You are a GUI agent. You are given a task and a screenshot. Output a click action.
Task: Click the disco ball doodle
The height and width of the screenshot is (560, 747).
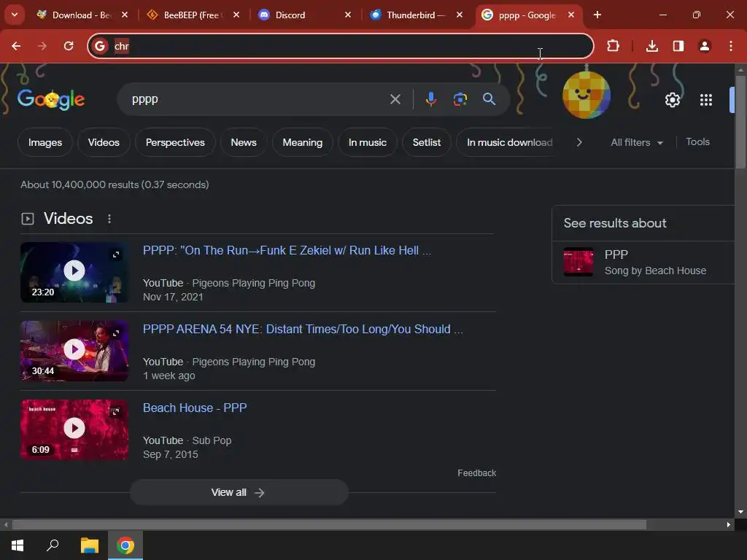(x=586, y=94)
